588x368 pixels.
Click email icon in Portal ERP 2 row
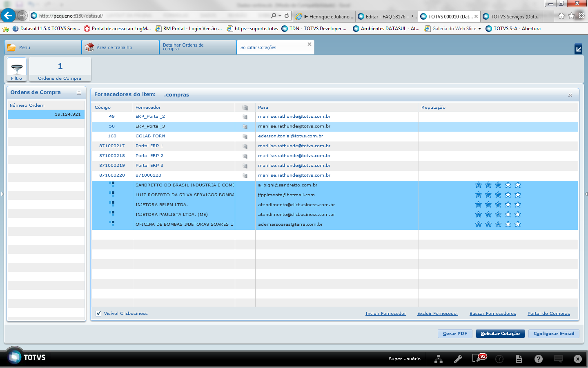(245, 156)
